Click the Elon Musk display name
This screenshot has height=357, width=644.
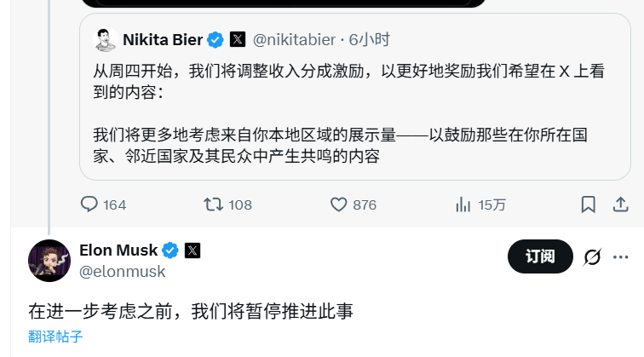[x=118, y=250]
